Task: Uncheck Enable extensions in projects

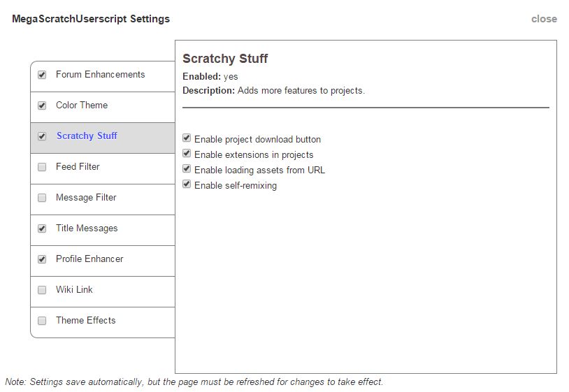Action: [187, 154]
